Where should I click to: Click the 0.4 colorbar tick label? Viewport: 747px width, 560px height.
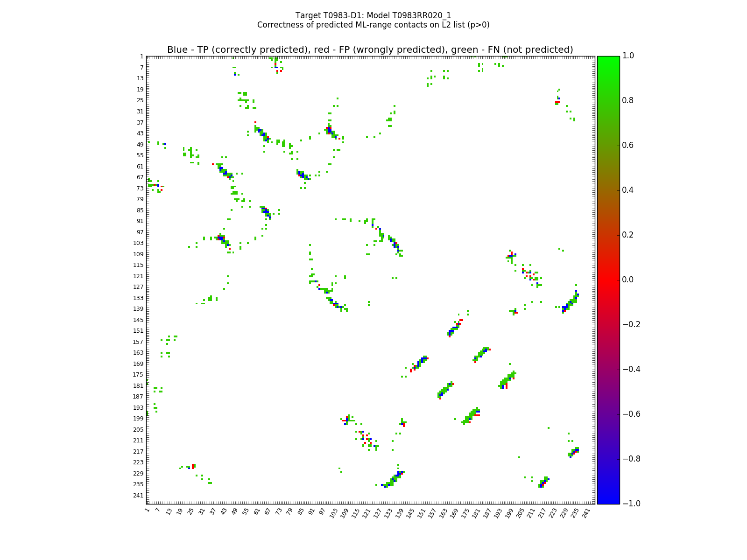pyautogui.click(x=629, y=190)
